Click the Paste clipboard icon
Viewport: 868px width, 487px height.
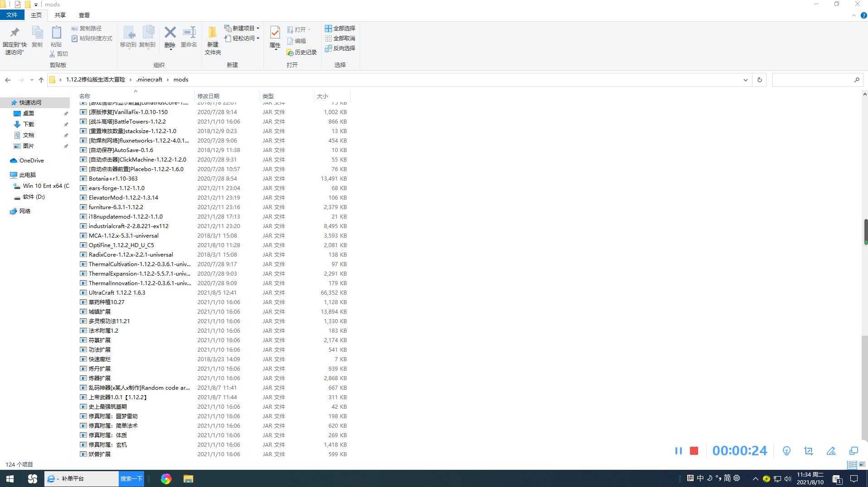[x=56, y=33]
